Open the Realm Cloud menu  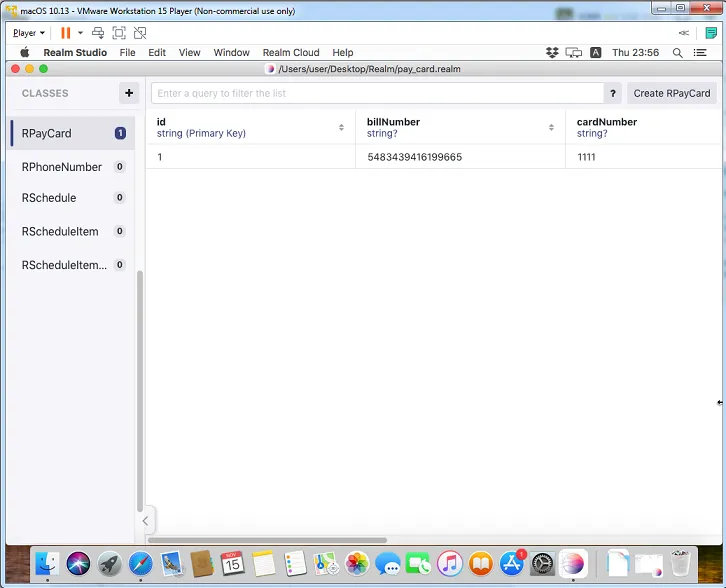[291, 52]
